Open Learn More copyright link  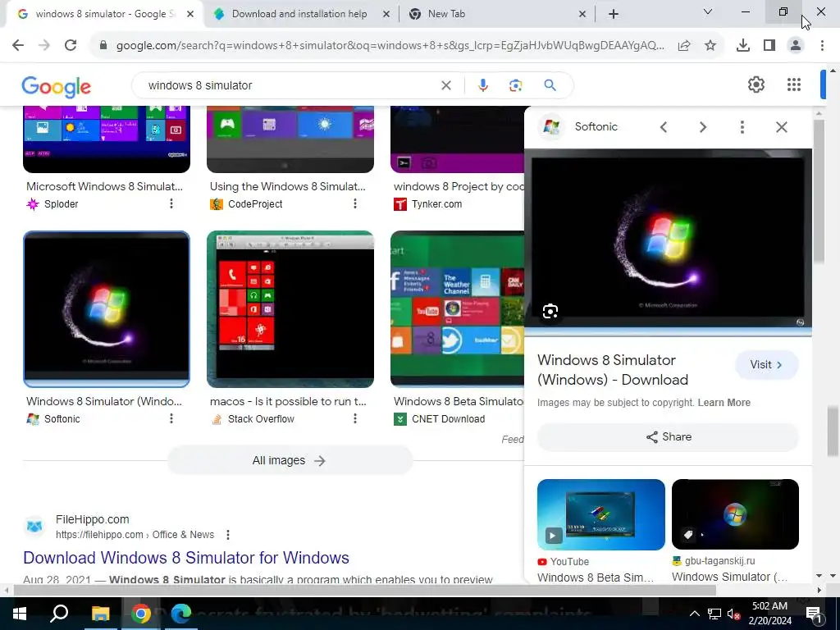(724, 402)
